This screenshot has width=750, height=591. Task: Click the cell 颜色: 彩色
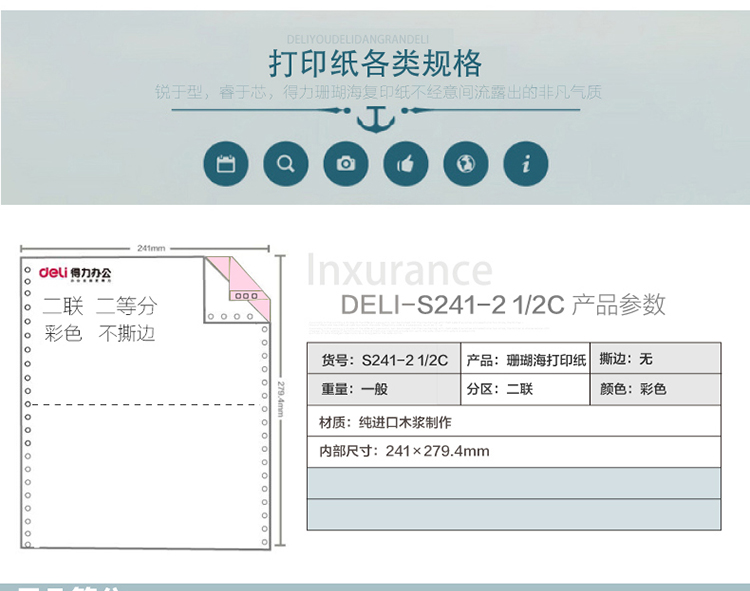(656, 389)
